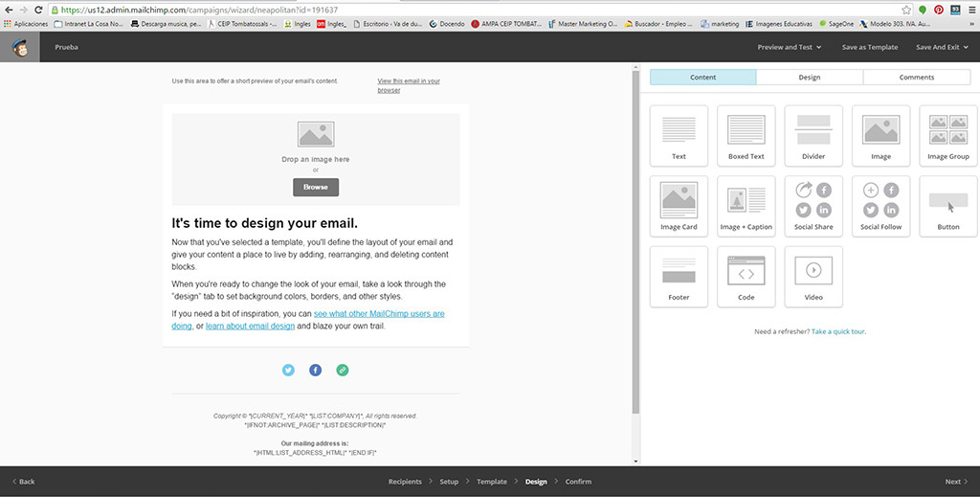Click the browser back arrow
This screenshot has height=497, width=980.
(x=8, y=10)
